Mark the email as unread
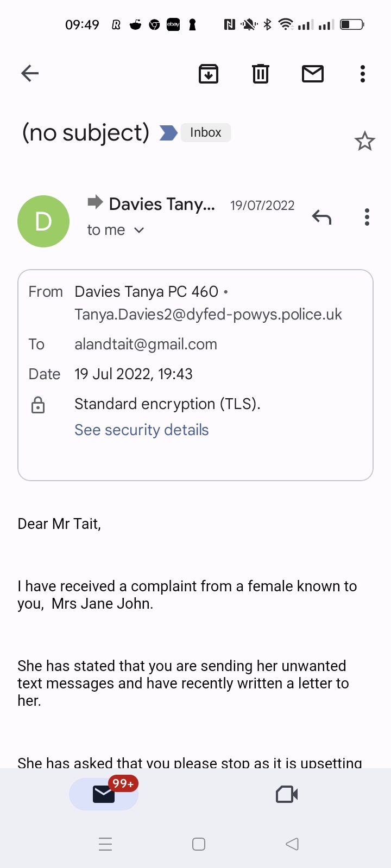The image size is (391, 868). (313, 74)
